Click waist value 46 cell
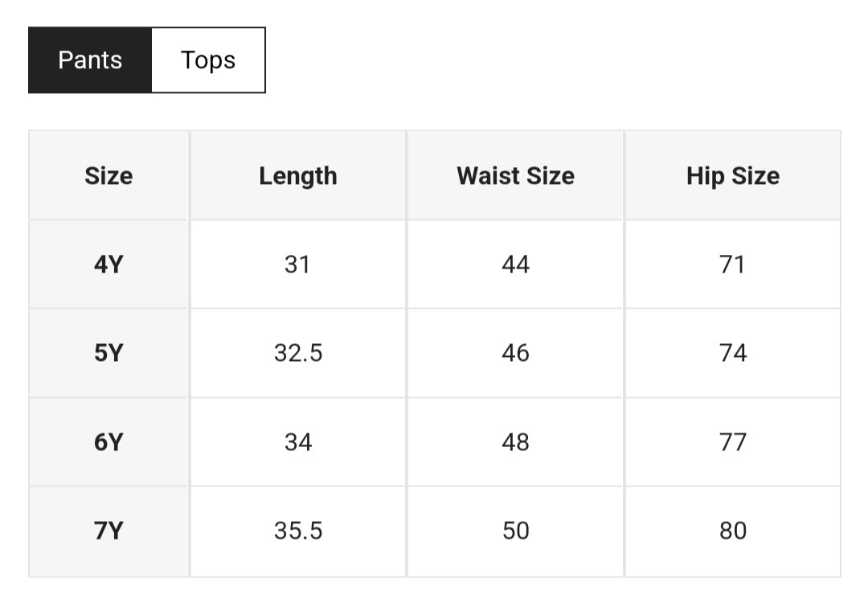This screenshot has width=868, height=595. pos(515,353)
